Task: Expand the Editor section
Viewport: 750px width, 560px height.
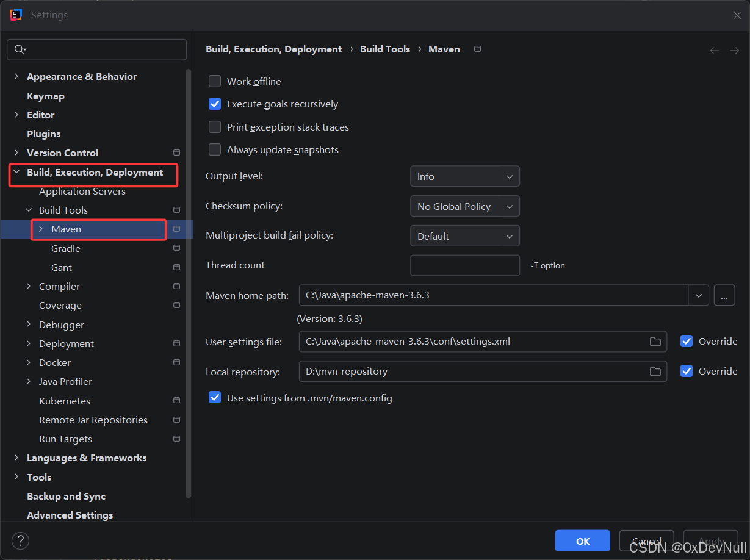Action: tap(16, 115)
